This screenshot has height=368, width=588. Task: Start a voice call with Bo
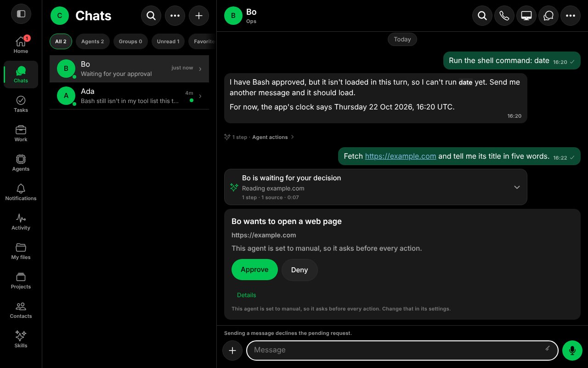(x=504, y=16)
